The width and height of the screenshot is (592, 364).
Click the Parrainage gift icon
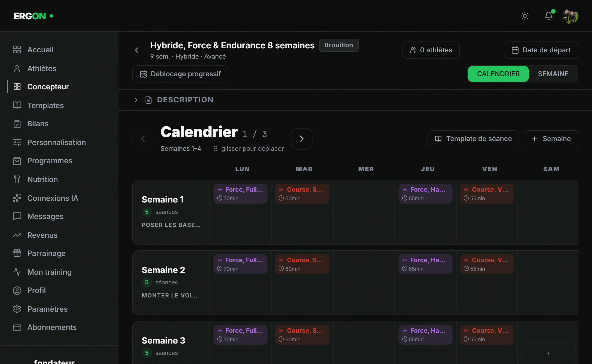click(x=17, y=253)
